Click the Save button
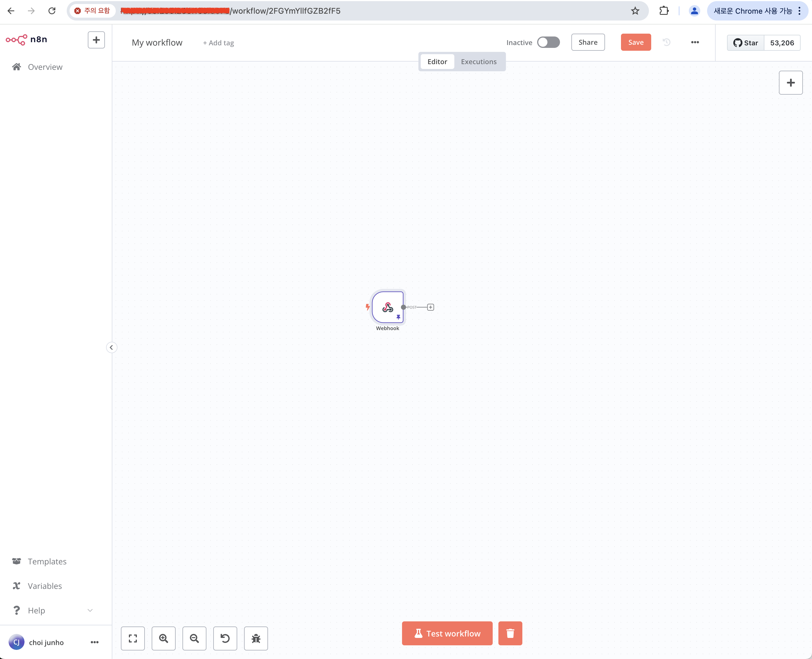This screenshot has height=659, width=812. pos(636,42)
